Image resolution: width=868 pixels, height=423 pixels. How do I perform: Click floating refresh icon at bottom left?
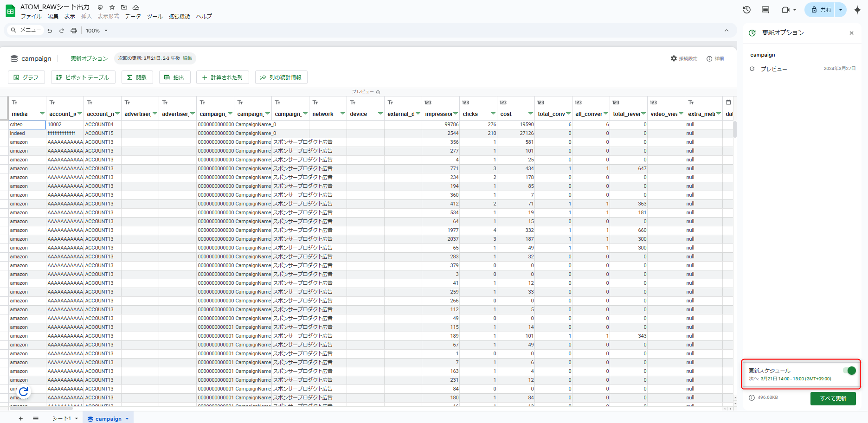(24, 392)
